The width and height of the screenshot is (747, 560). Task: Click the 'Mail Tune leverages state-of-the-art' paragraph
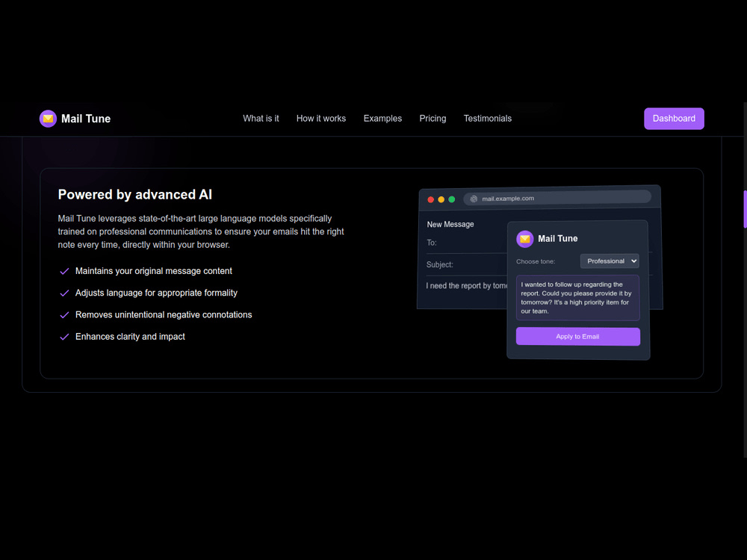point(201,231)
